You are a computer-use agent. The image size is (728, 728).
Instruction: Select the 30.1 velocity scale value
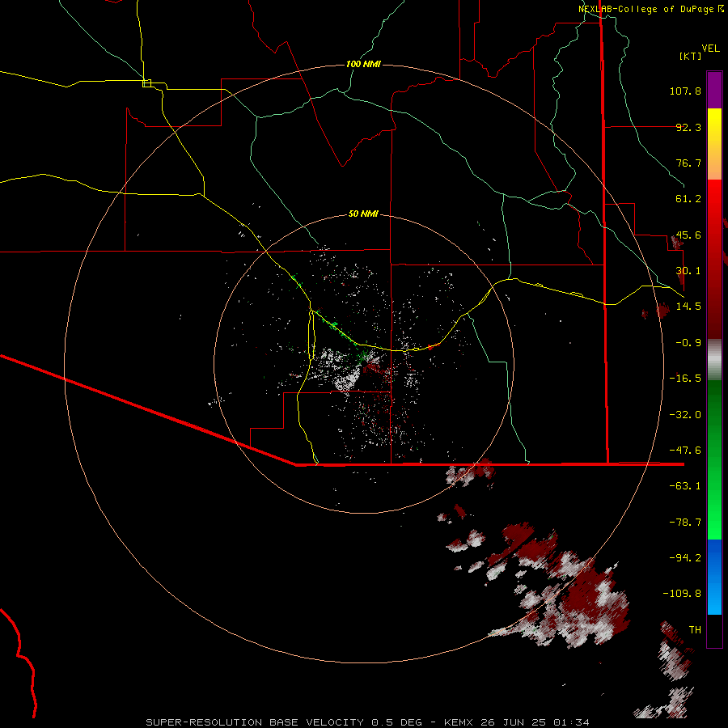[x=688, y=271]
